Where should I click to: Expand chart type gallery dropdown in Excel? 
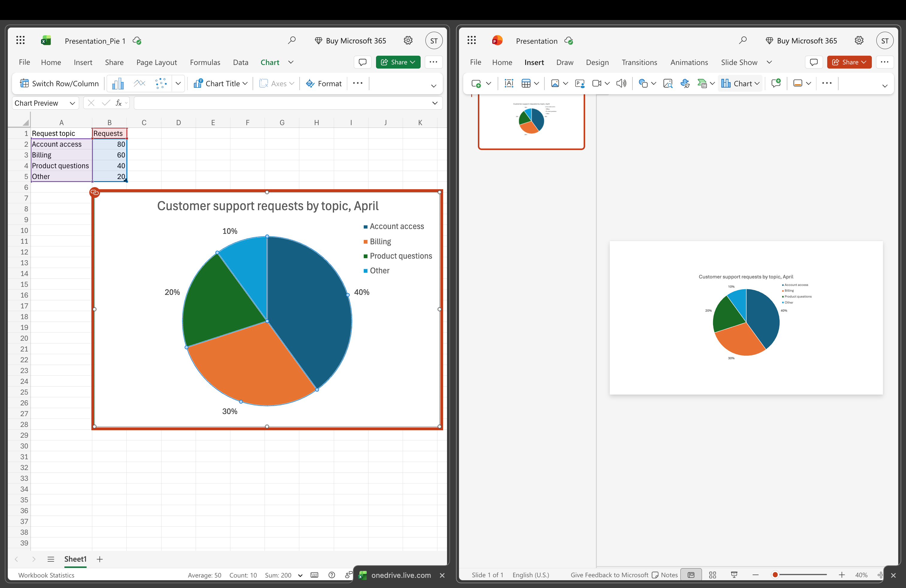[x=178, y=83]
